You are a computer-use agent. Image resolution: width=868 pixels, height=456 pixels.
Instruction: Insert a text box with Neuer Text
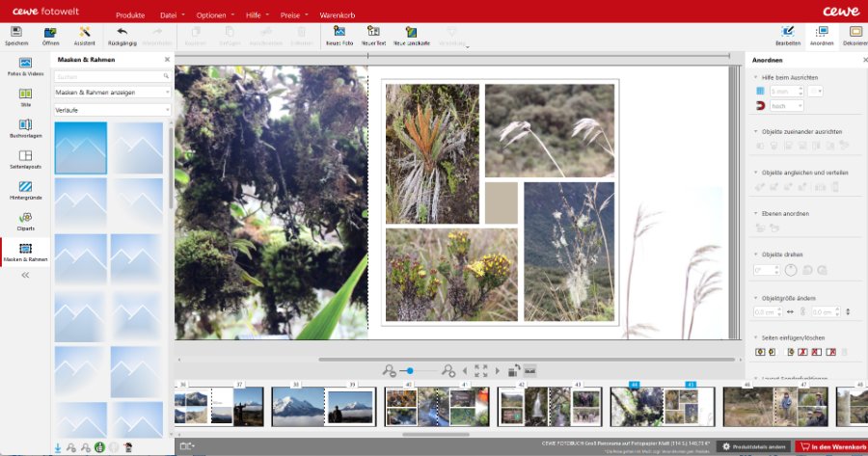373,33
